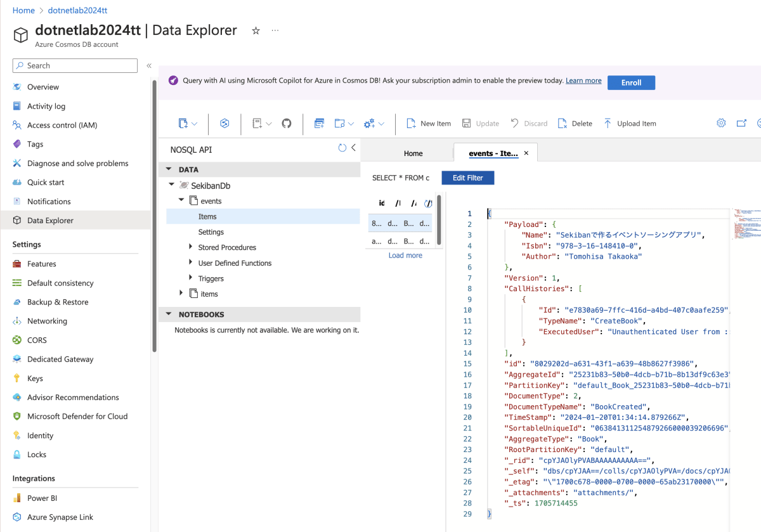Close the events - Items tab
This screenshot has width=761, height=532.
(x=526, y=153)
